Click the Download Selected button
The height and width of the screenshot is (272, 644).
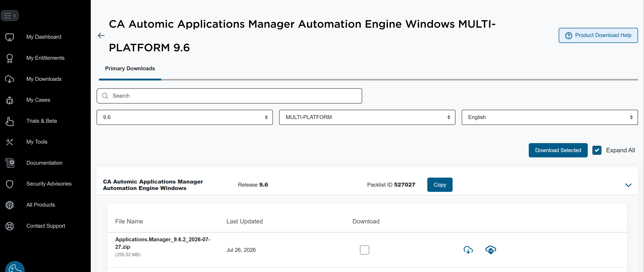[x=558, y=150]
